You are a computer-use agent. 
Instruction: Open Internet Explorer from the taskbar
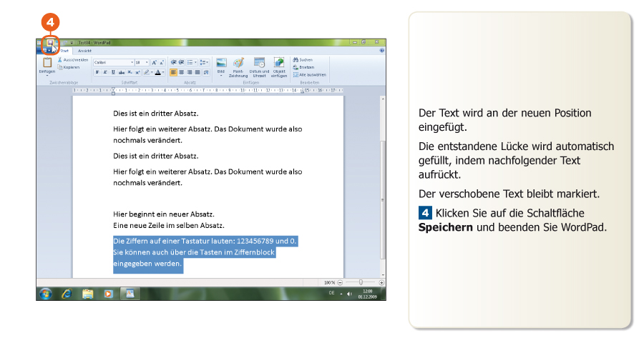point(67,293)
